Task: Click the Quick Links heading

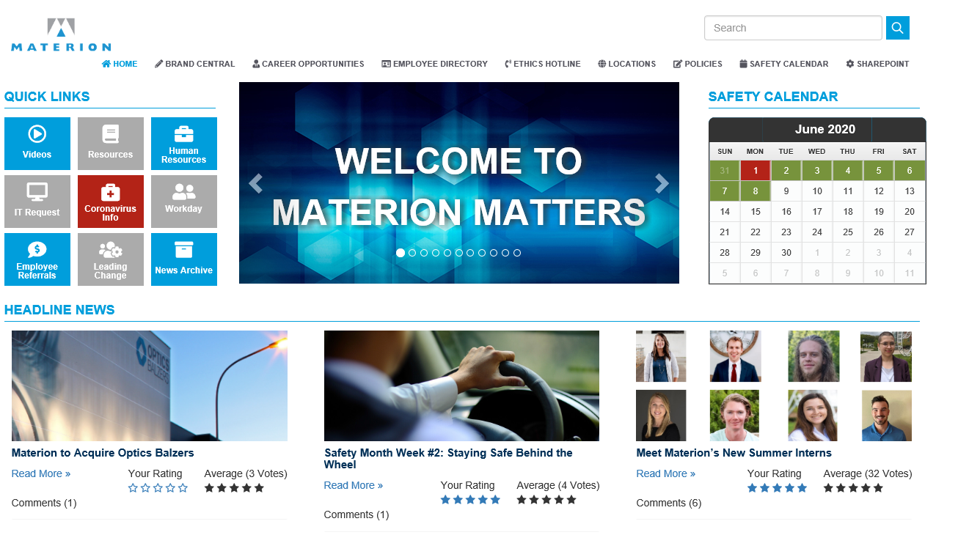Action: [x=47, y=97]
